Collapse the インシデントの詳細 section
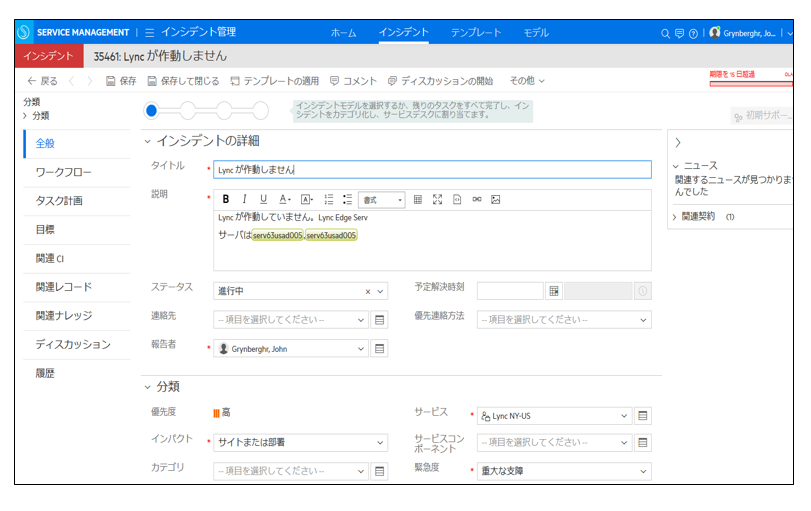Viewport: 811px width, 511px height. (148, 140)
